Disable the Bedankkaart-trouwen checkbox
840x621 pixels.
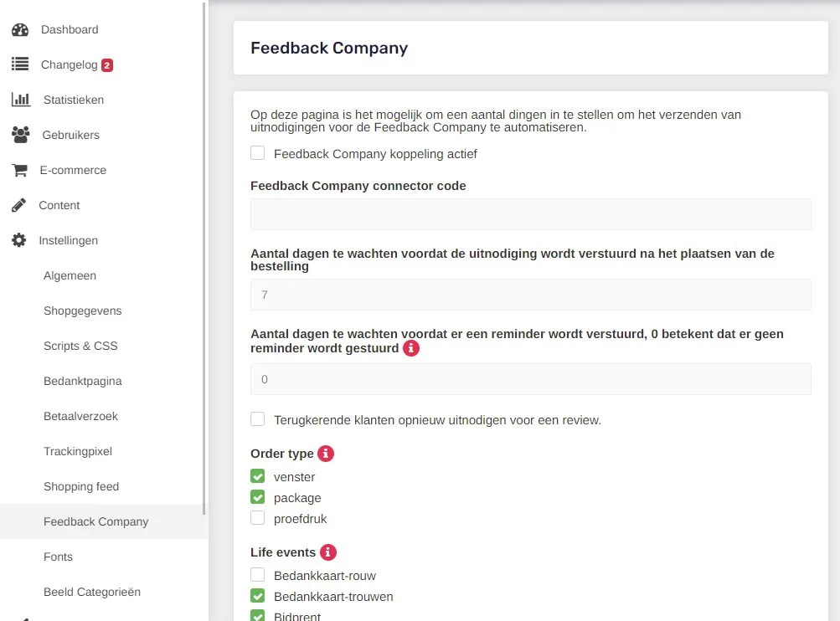256,596
